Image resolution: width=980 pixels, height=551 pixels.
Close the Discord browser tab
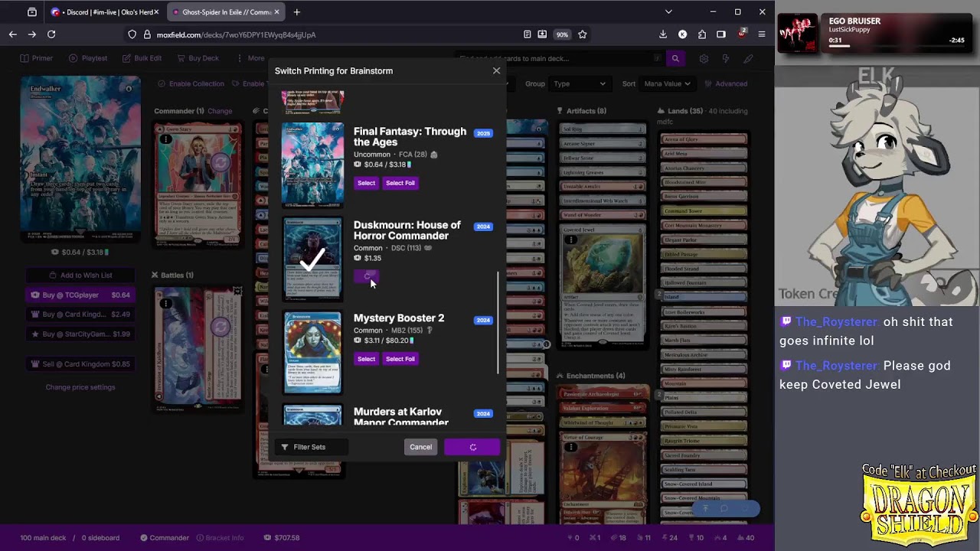click(156, 12)
